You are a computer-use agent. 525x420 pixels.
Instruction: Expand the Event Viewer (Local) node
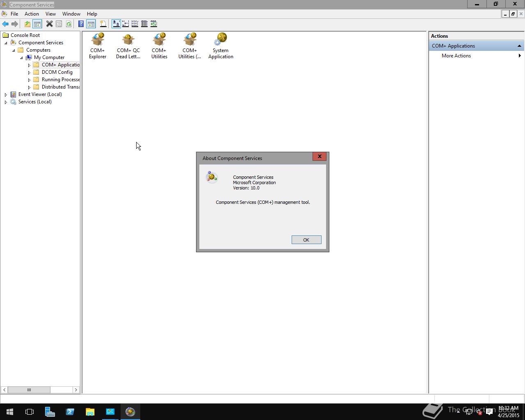point(6,94)
